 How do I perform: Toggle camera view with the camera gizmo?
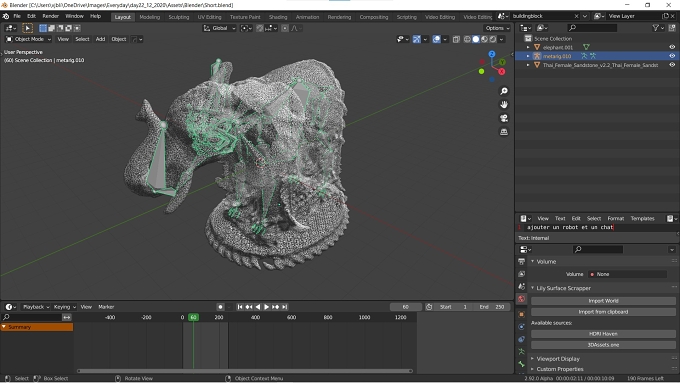coord(503,118)
